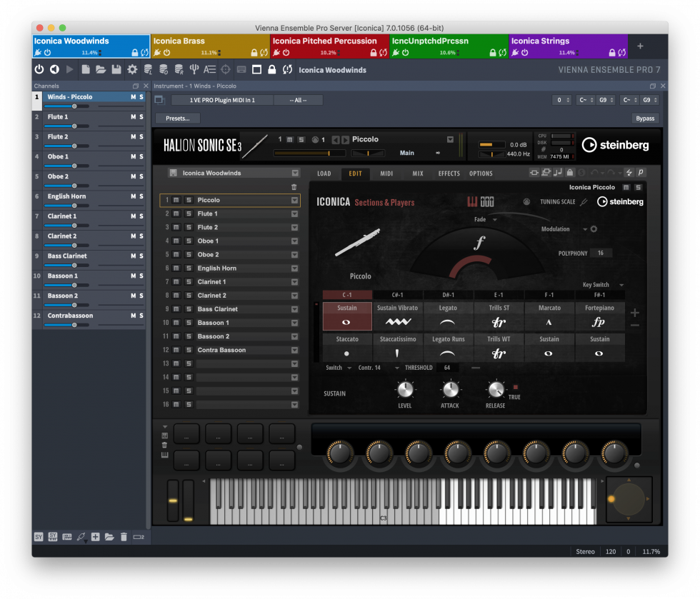The width and height of the screenshot is (700, 599).
Task: Switch to the MIX tab
Action: pyautogui.click(x=418, y=173)
